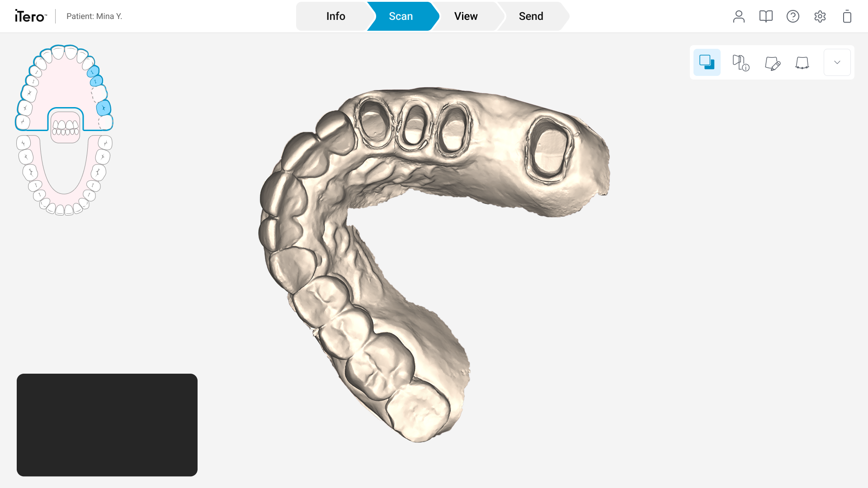Click the black viewfinder preview panel
Viewport: 868px width, 488px height.
point(107,425)
